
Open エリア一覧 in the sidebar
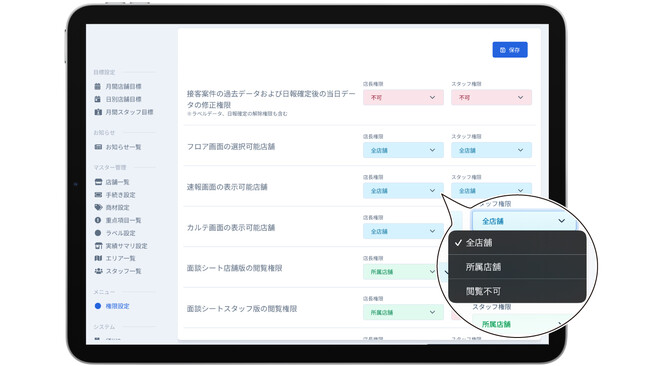(115, 258)
